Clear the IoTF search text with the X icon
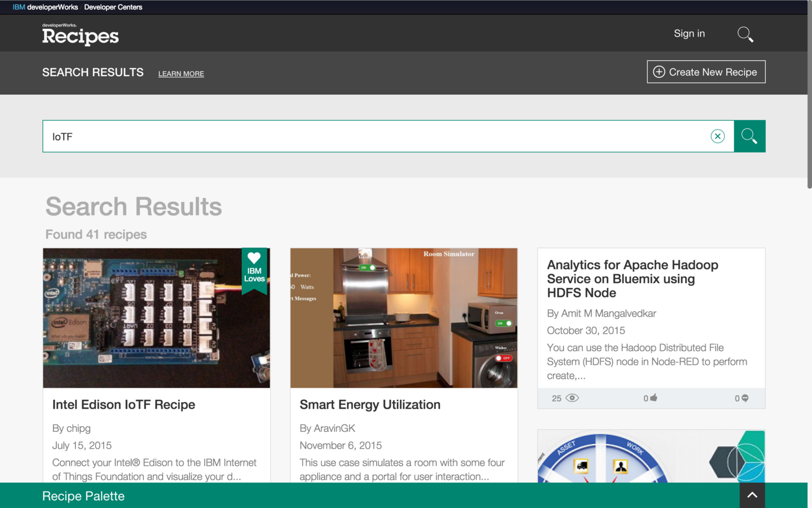This screenshot has width=812, height=508. pos(717,136)
